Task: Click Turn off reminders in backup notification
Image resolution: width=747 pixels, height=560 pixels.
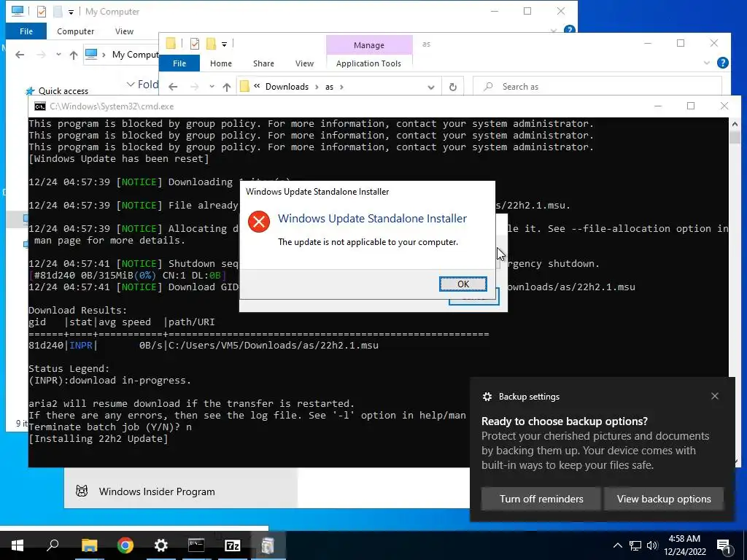Action: [541, 499]
